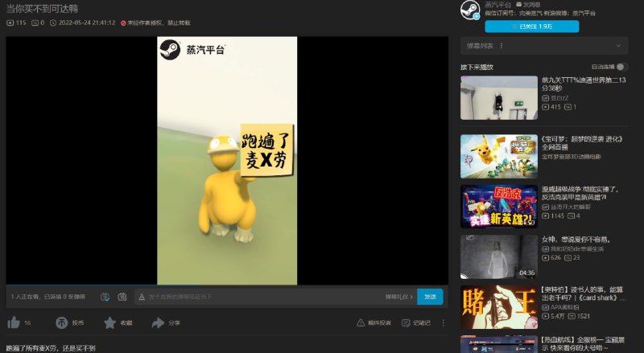The width and height of the screenshot is (644, 353).
Task: Open uploader 我和奶奶de幸福生活
Action: pyautogui.click(x=576, y=248)
